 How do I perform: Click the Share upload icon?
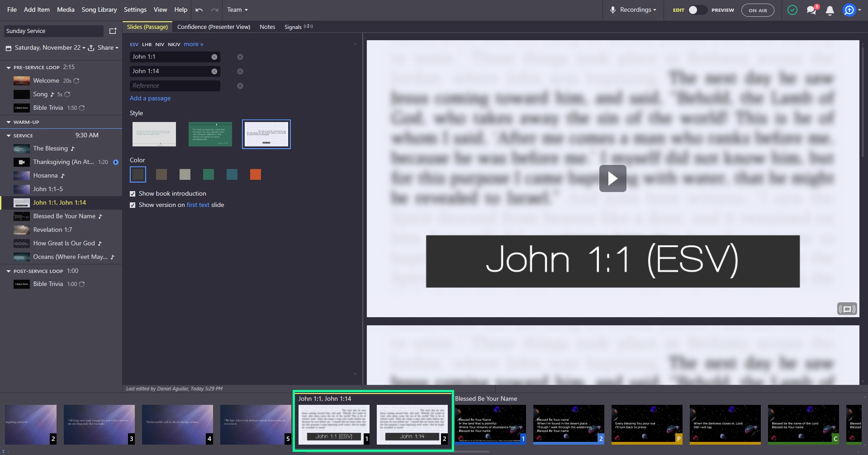91,47
